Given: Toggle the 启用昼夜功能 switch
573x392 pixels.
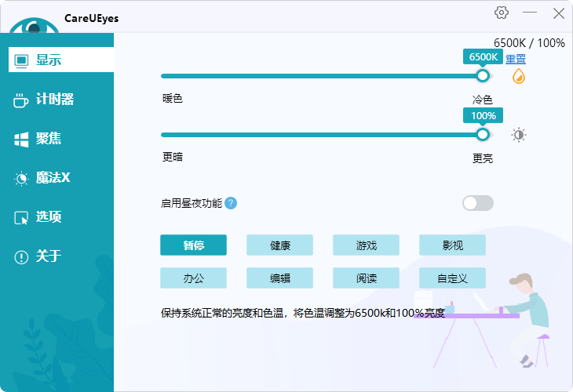Looking at the screenshot, I should [478, 203].
